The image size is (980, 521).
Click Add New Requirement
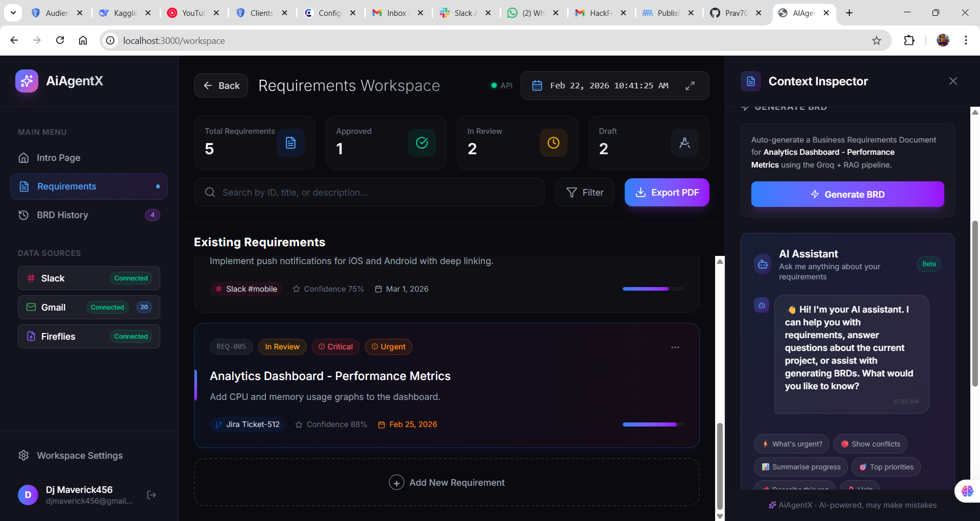point(446,482)
